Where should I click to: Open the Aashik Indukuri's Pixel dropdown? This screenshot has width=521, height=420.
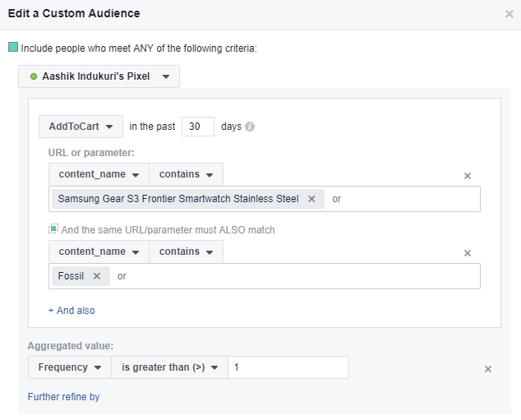click(x=99, y=76)
